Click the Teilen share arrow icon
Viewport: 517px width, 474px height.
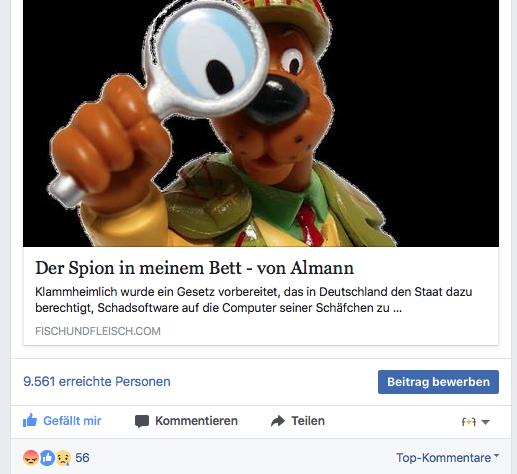tap(278, 421)
